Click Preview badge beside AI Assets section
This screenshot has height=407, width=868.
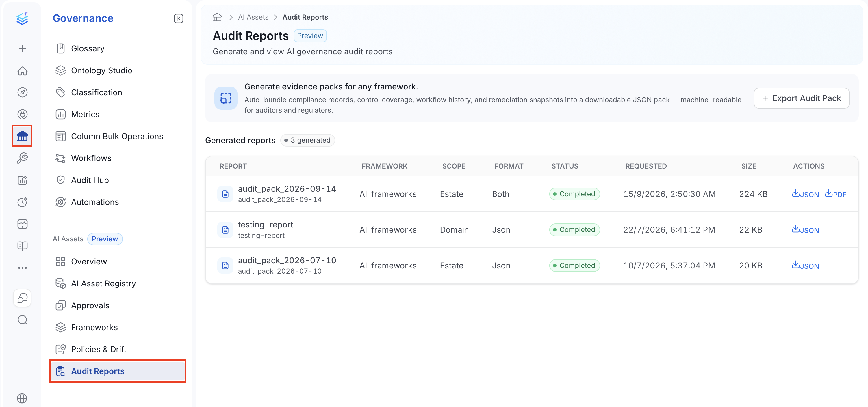pyautogui.click(x=105, y=239)
